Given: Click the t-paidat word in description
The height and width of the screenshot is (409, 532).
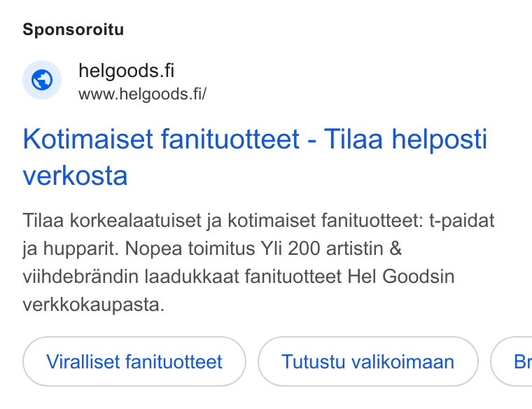Looking at the screenshot, I should 462,221.
